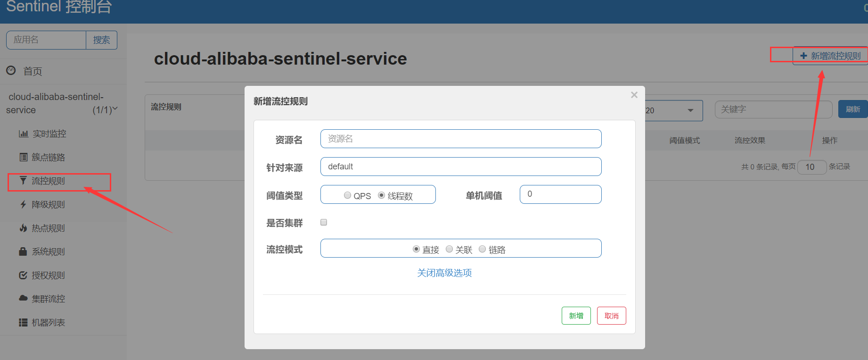Click the cloud icon for 集群流控
The width and height of the screenshot is (868, 360).
(x=23, y=298)
